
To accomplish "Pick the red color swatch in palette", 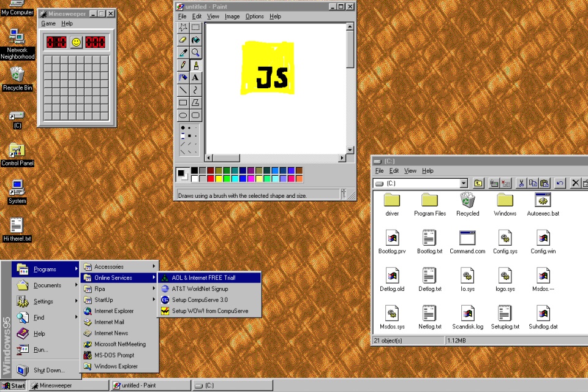I will (x=210, y=179).
